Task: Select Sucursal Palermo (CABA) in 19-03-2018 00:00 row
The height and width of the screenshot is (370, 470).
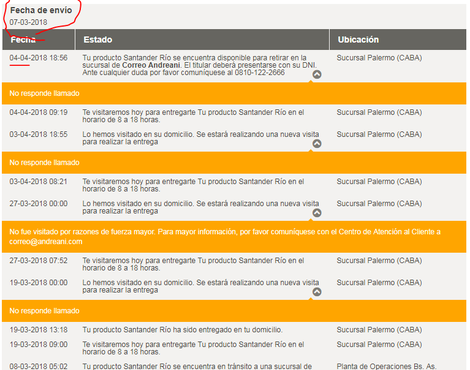Action: 379,283
